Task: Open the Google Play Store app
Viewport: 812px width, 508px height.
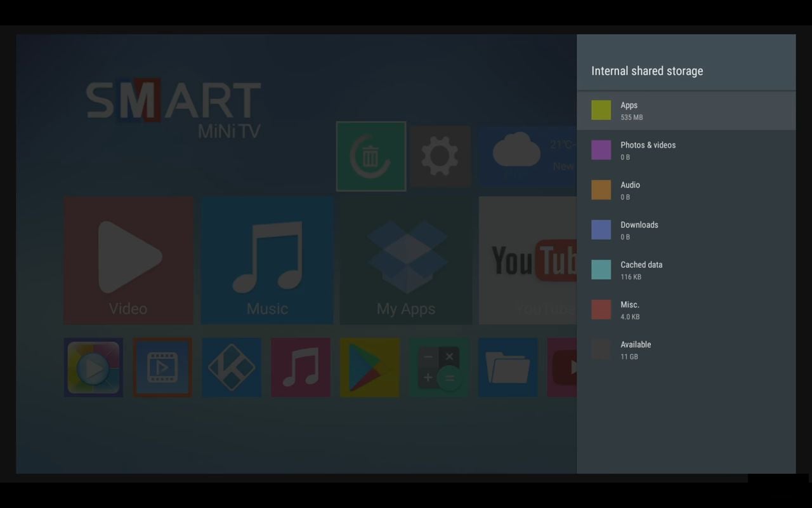Action: coord(370,367)
